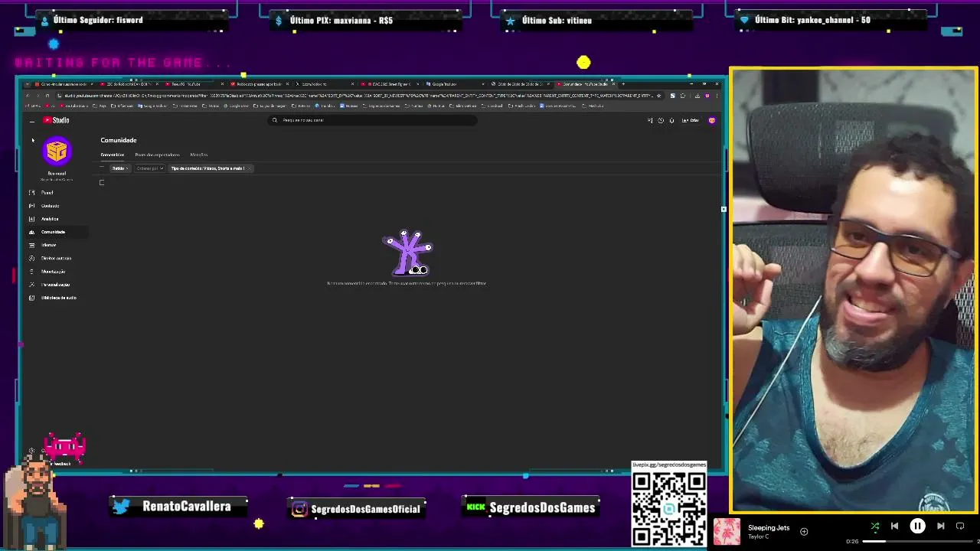Pause the Sleeping Jets track
Image resolution: width=980 pixels, height=551 pixels.
tap(917, 526)
